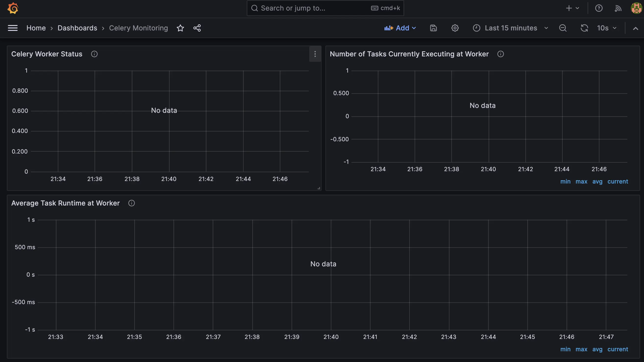This screenshot has height=362, width=644.
Task: Go to Dashboards breadcrumb
Action: 77,28
